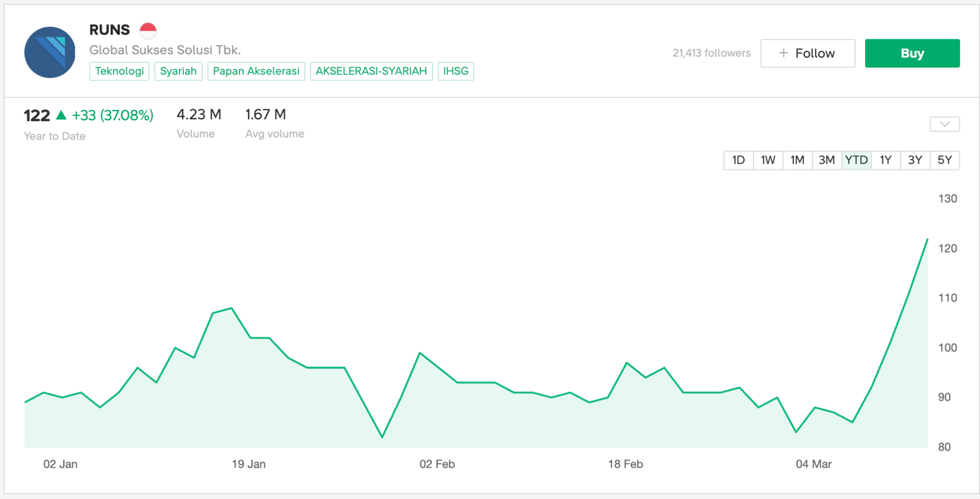Show the 3M chart range
The height and width of the screenshot is (499, 980).
pos(827,160)
